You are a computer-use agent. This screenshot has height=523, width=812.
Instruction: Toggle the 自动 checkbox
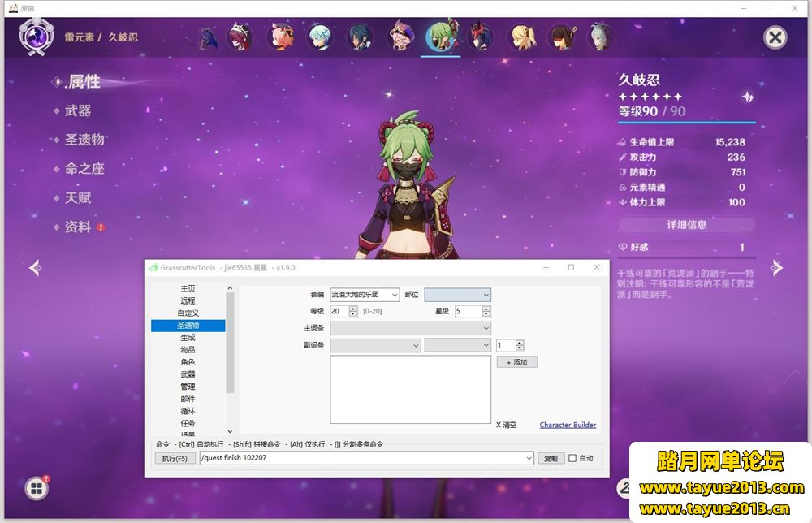(x=572, y=458)
